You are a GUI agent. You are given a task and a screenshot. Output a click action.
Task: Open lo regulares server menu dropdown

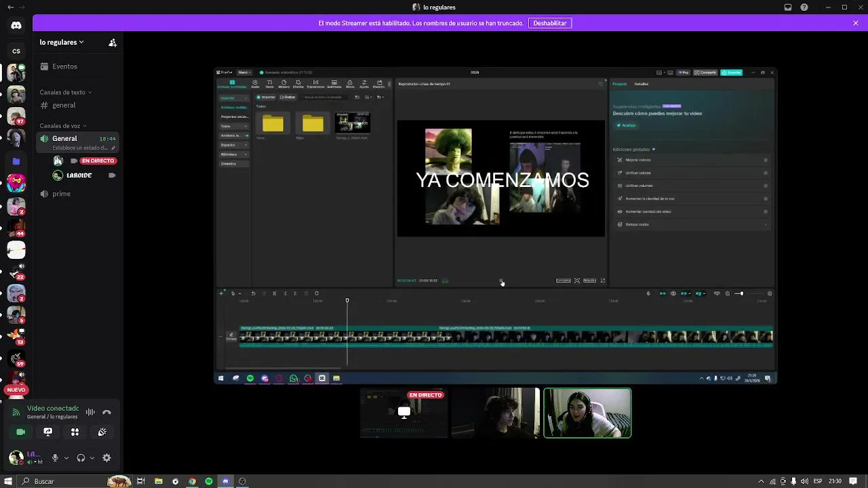[x=62, y=42]
